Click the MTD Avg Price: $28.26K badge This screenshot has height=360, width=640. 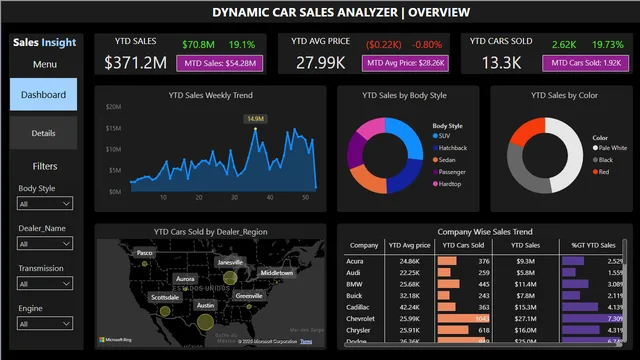pos(405,63)
